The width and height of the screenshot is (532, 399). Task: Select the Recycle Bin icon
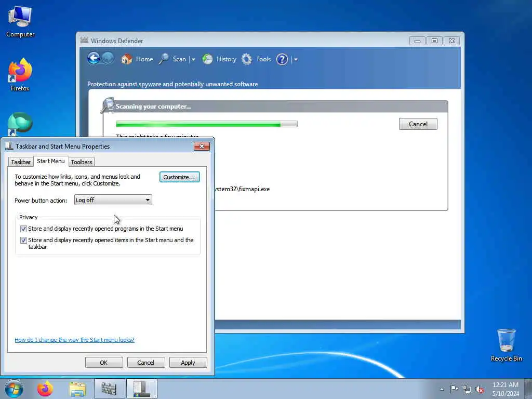(506, 345)
